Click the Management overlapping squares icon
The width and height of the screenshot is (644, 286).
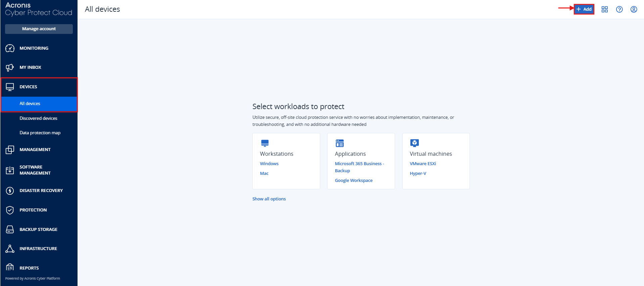[10, 150]
